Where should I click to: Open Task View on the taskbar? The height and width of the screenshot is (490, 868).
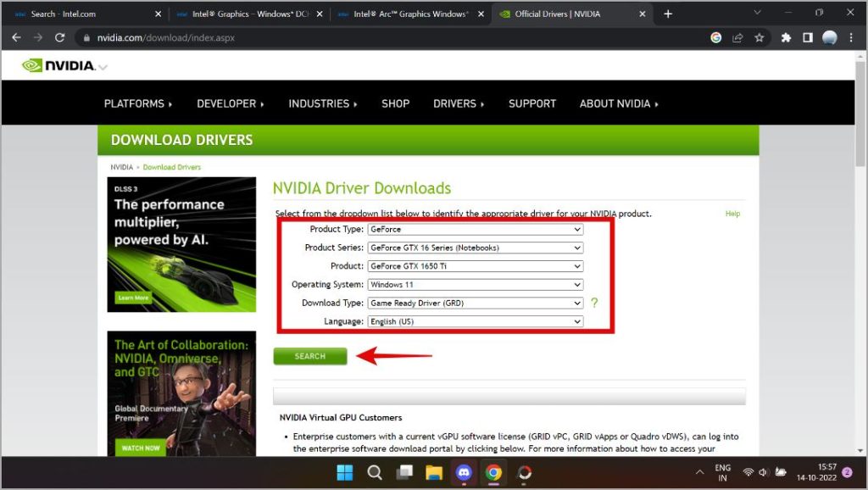coord(404,472)
